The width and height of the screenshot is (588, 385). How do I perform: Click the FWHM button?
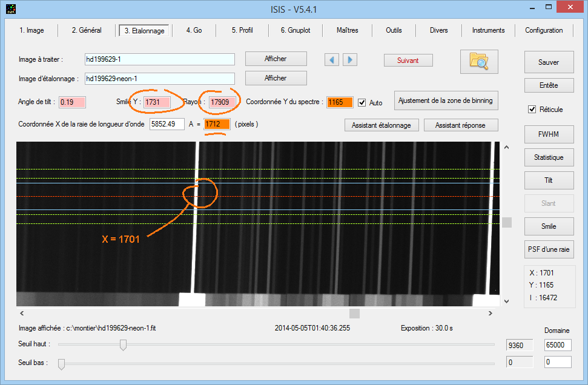(549, 134)
